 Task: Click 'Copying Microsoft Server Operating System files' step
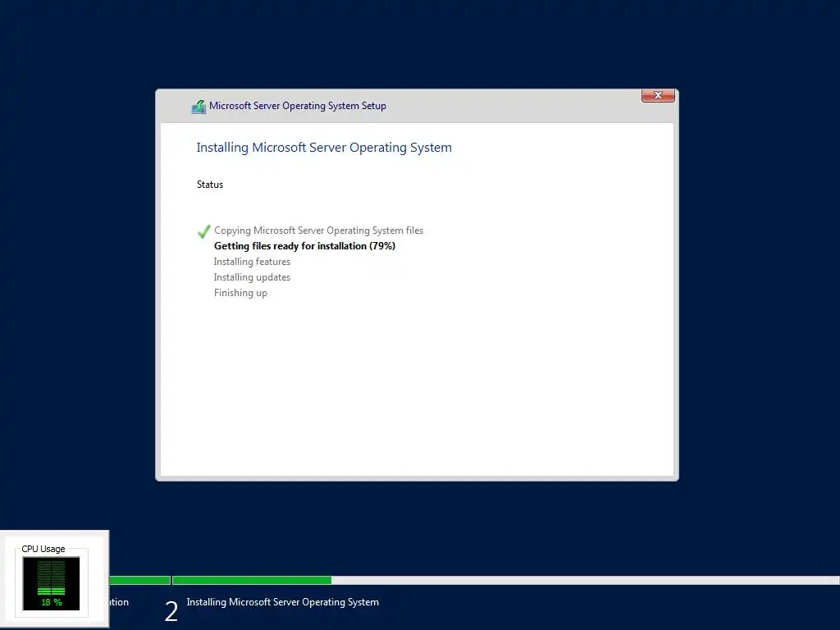319,231
